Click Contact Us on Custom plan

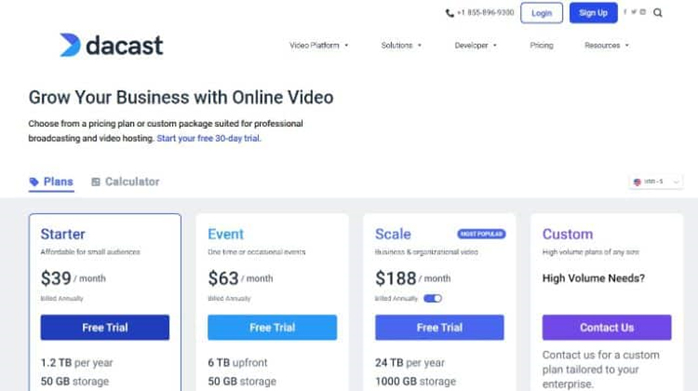tap(607, 327)
